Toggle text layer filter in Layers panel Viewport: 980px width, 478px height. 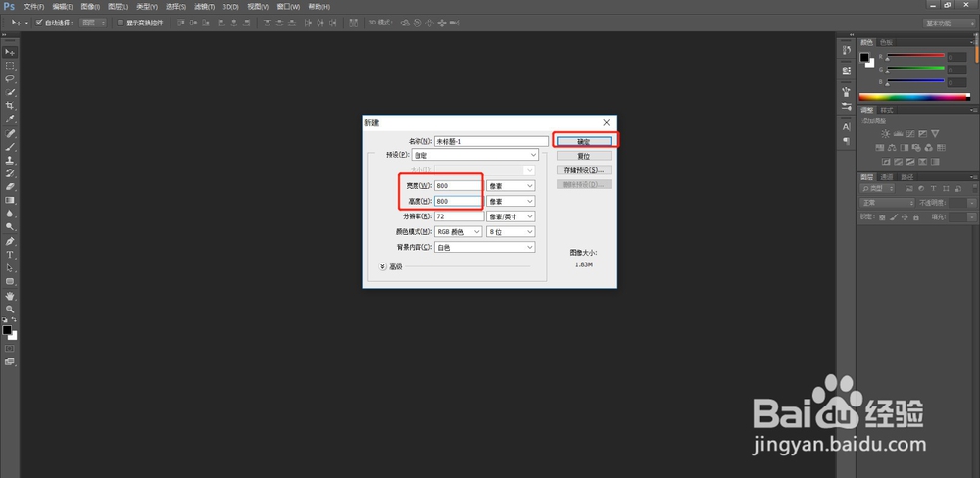(933, 189)
